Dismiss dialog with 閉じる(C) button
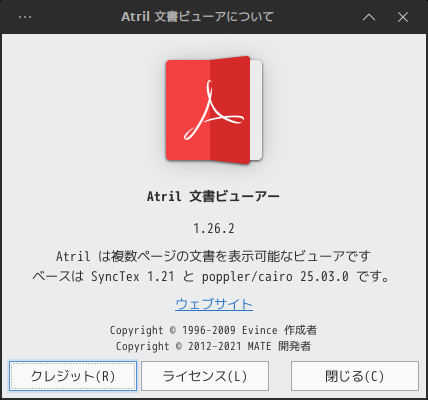The height and width of the screenshot is (400, 428). tap(355, 376)
